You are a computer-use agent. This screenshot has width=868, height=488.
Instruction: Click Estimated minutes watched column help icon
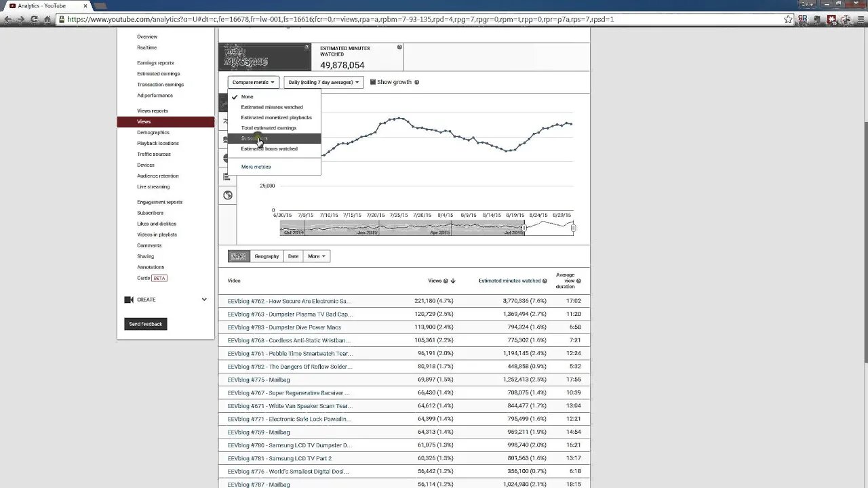coord(545,281)
